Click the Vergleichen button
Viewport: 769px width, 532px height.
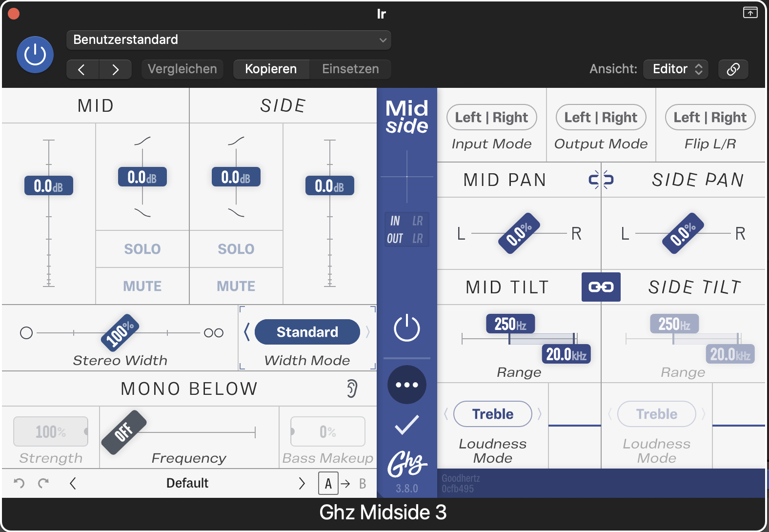point(182,69)
